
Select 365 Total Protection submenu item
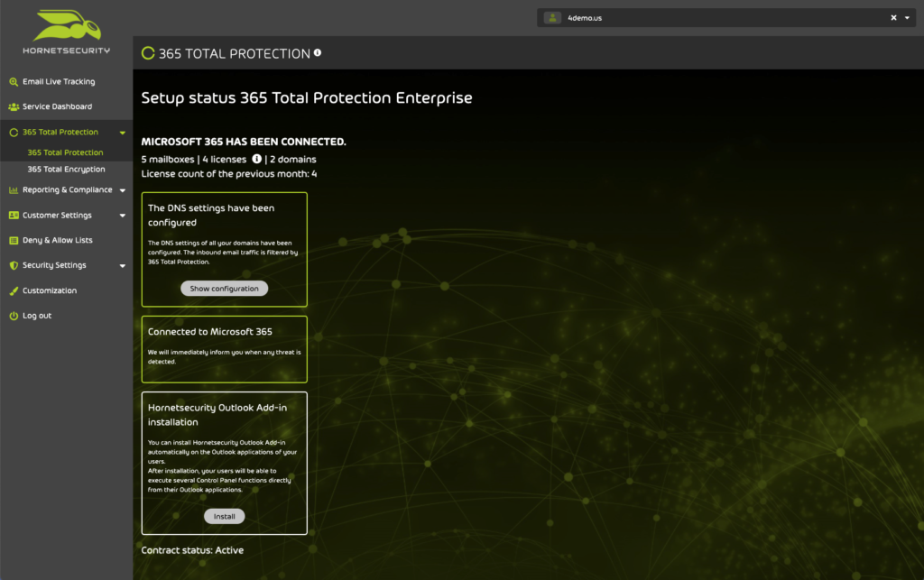pos(65,152)
